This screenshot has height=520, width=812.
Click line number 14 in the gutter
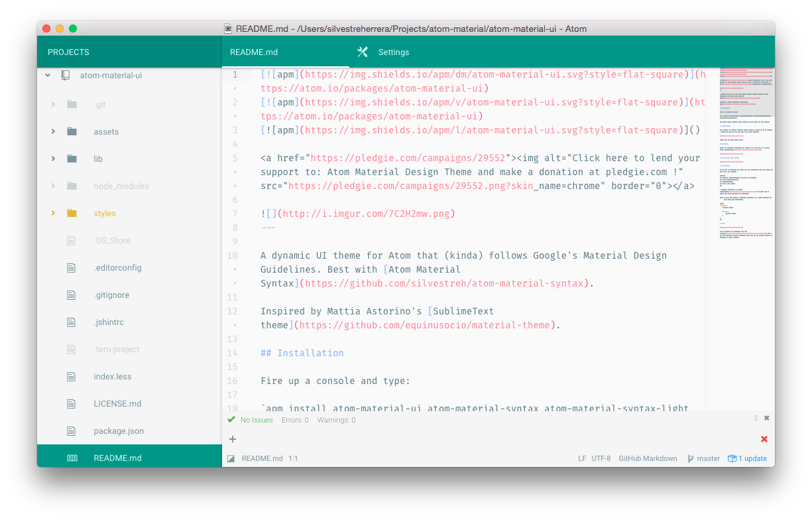point(232,353)
